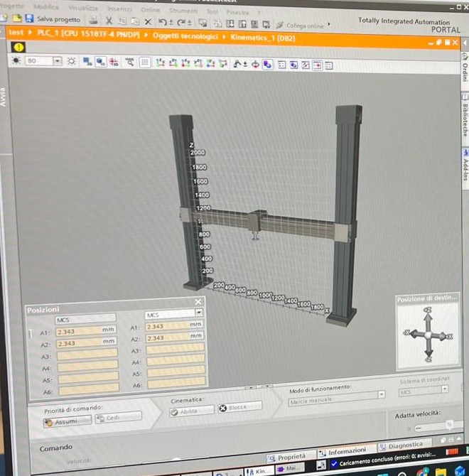Click Collega online button
Screen dimensions: 469x476
[x=300, y=26]
